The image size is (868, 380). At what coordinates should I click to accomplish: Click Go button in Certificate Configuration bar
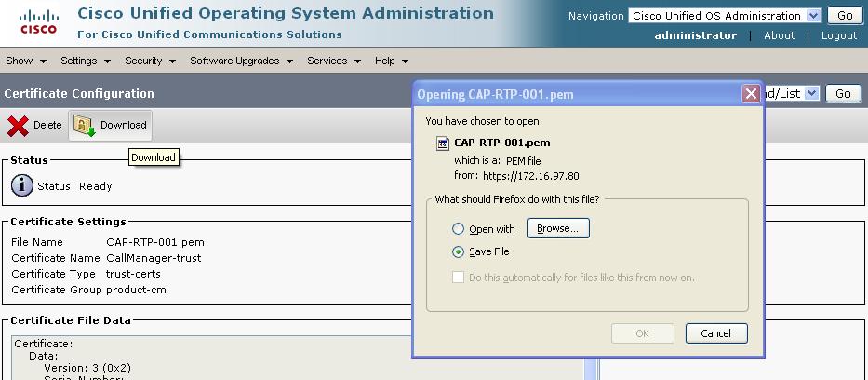point(843,94)
